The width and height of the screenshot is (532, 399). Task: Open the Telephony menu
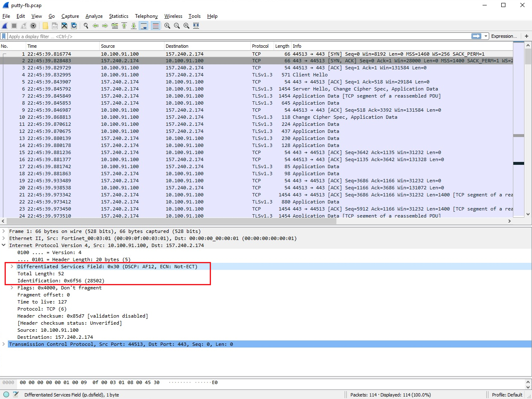click(146, 16)
